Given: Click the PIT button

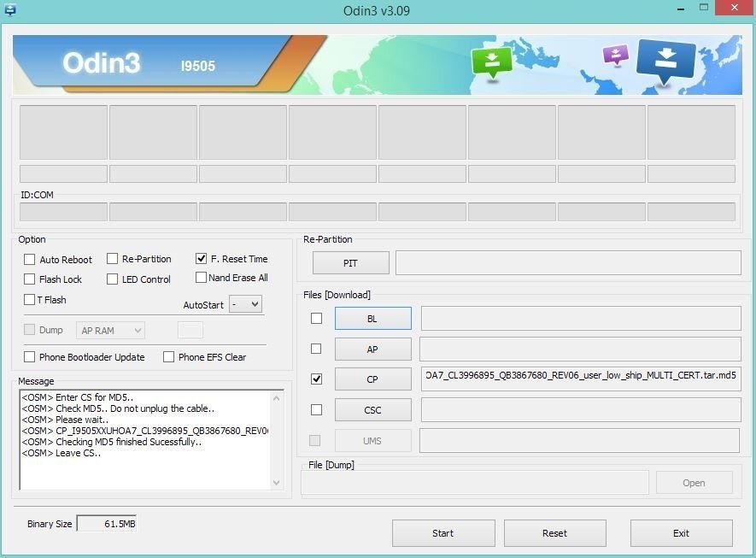Looking at the screenshot, I should click(x=350, y=263).
